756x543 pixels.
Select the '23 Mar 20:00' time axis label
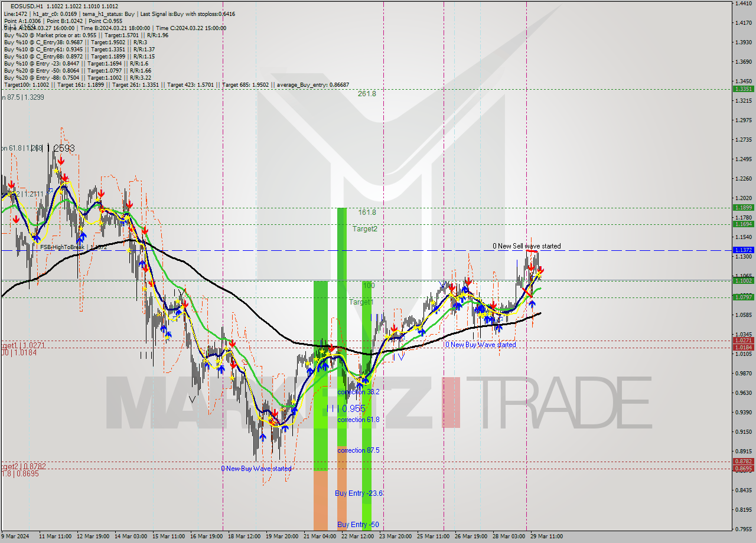pos(395,537)
